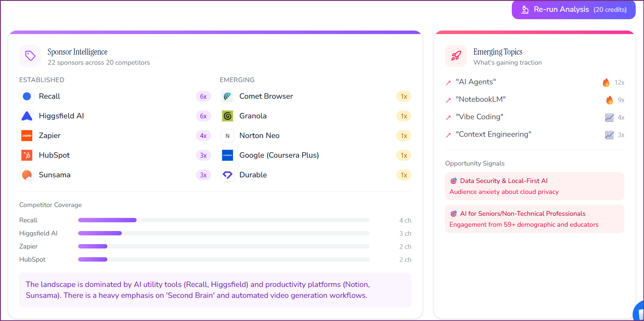The height and width of the screenshot is (321, 644).
Task: Click the chart icon next to Vibe Coding
Action: coord(610,117)
